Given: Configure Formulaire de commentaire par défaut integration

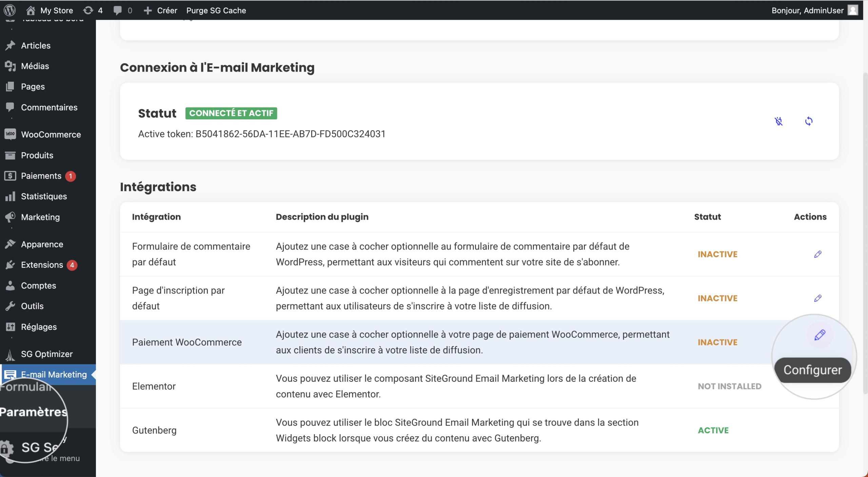Looking at the screenshot, I should coord(818,254).
